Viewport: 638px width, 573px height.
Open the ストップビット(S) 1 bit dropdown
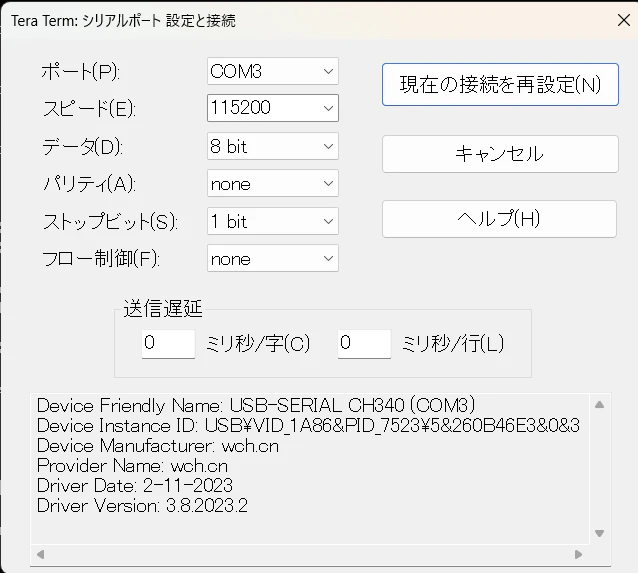pos(273,221)
